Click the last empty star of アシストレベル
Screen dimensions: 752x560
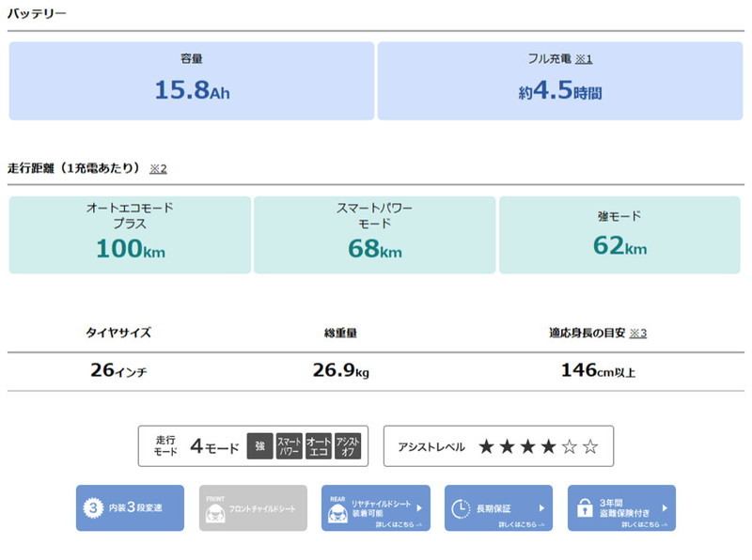(x=590, y=447)
